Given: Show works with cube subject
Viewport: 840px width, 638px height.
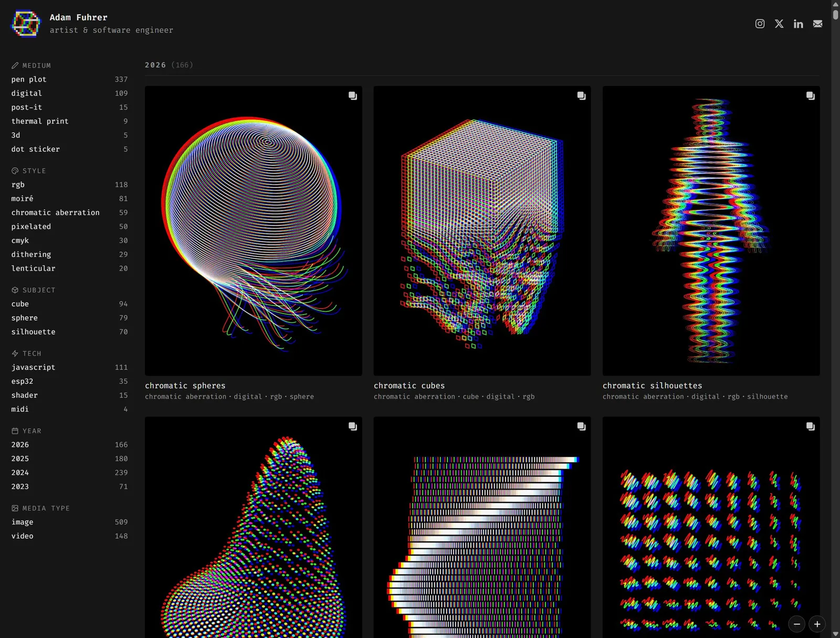Looking at the screenshot, I should (69, 304).
